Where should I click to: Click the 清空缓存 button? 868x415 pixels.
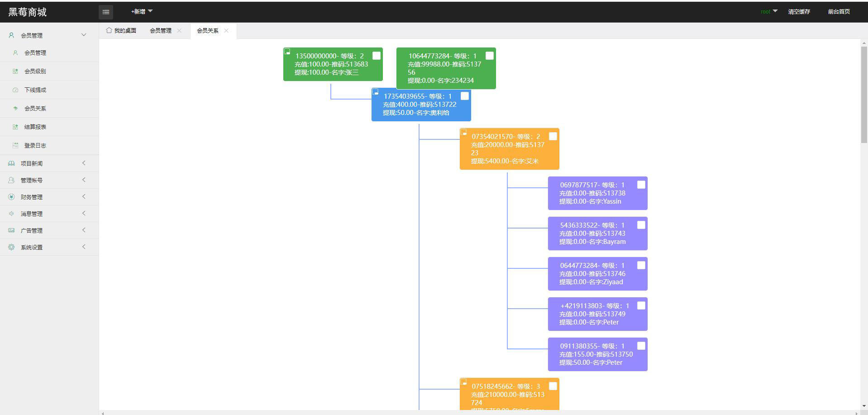(799, 12)
